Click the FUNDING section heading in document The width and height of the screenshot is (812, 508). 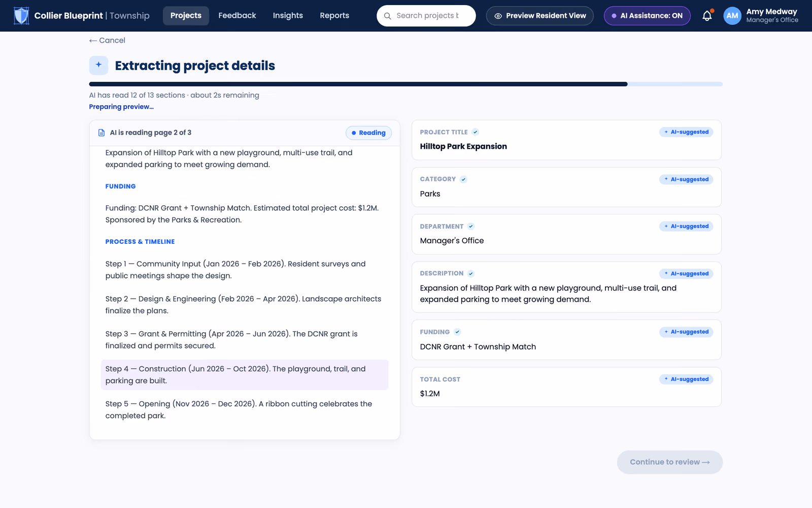click(120, 186)
